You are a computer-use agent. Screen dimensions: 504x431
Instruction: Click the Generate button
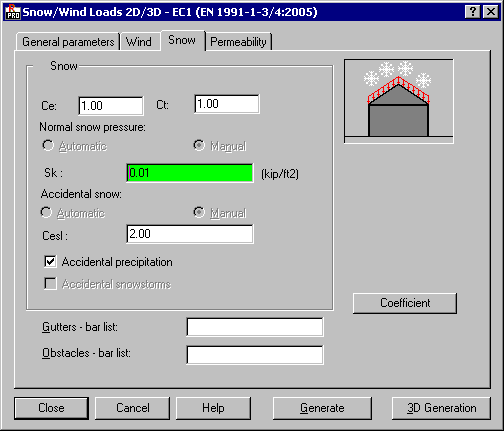pyautogui.click(x=322, y=408)
